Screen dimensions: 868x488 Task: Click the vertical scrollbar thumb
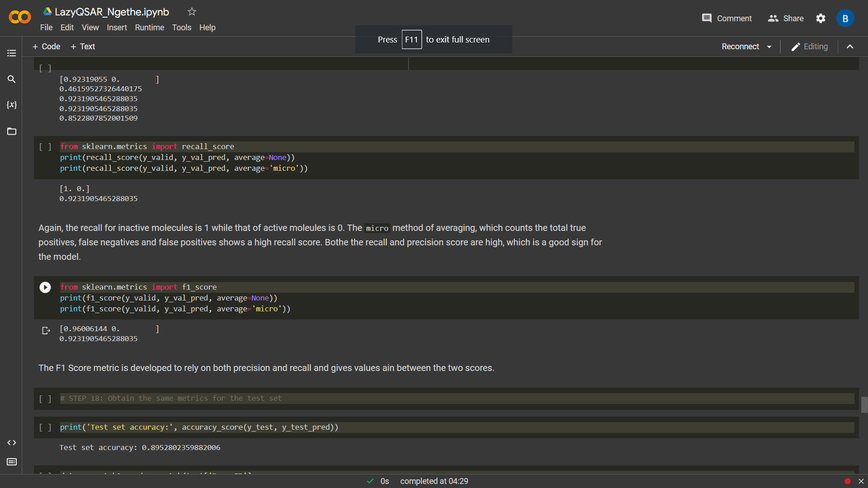point(864,405)
